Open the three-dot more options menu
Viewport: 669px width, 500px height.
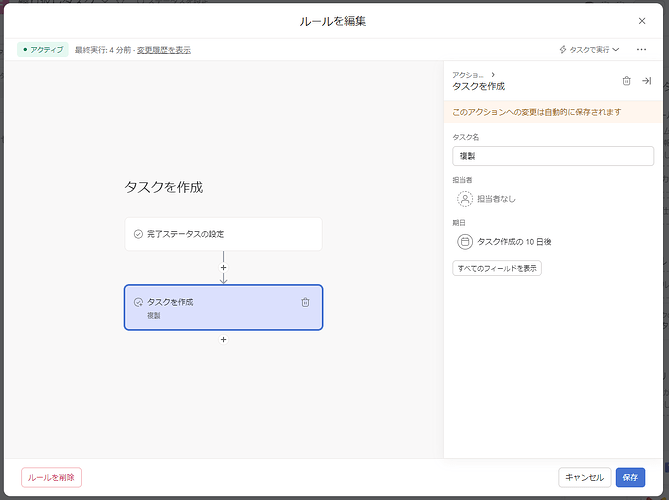(x=641, y=49)
